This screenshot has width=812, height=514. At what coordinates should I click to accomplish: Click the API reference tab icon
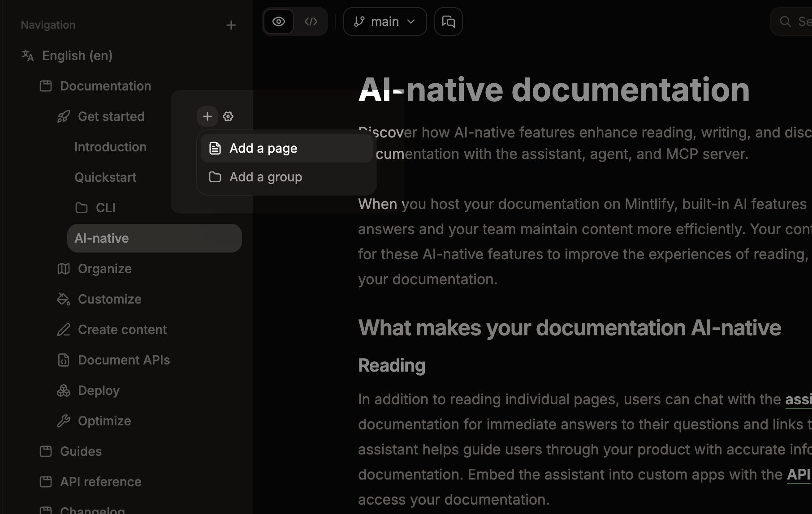tap(46, 482)
